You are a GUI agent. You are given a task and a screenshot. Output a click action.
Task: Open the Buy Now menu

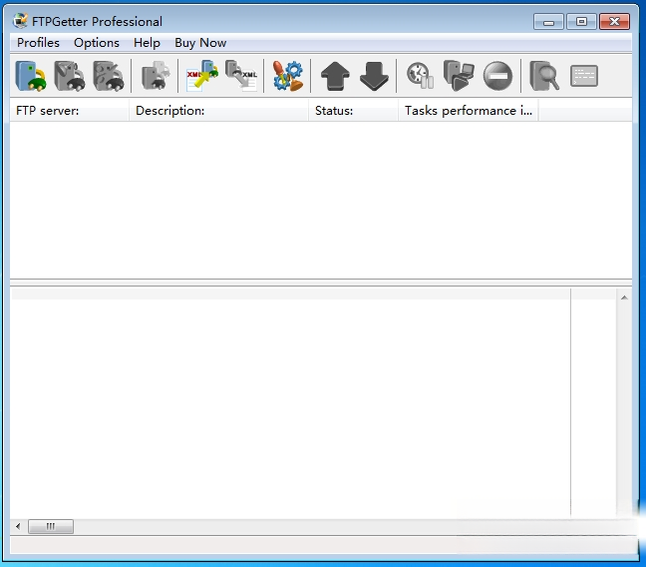pyautogui.click(x=200, y=43)
